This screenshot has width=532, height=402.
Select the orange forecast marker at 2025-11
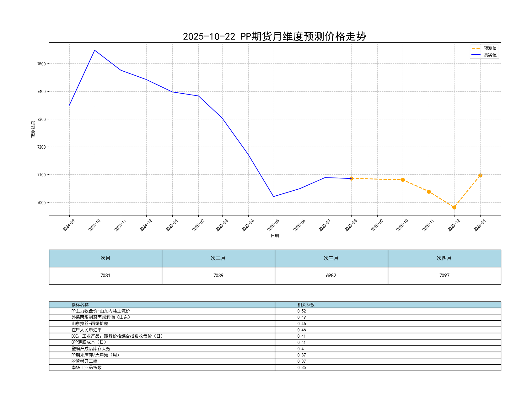click(429, 192)
